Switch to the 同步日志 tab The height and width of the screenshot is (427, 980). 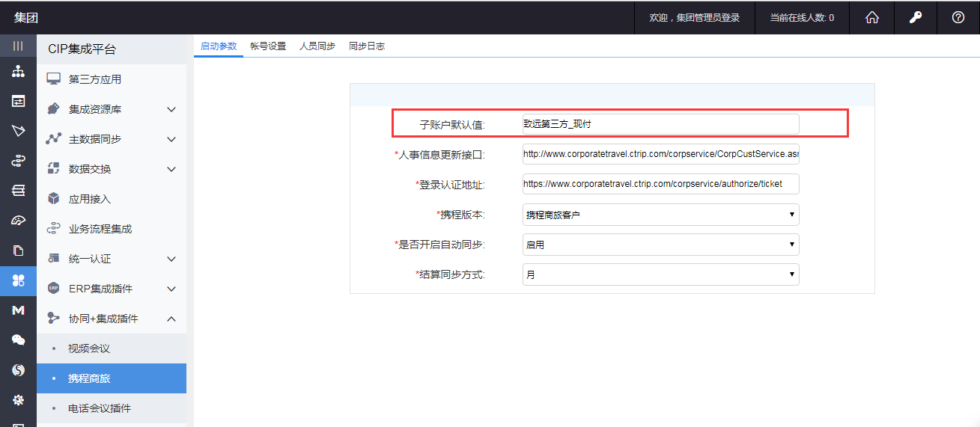(x=367, y=46)
